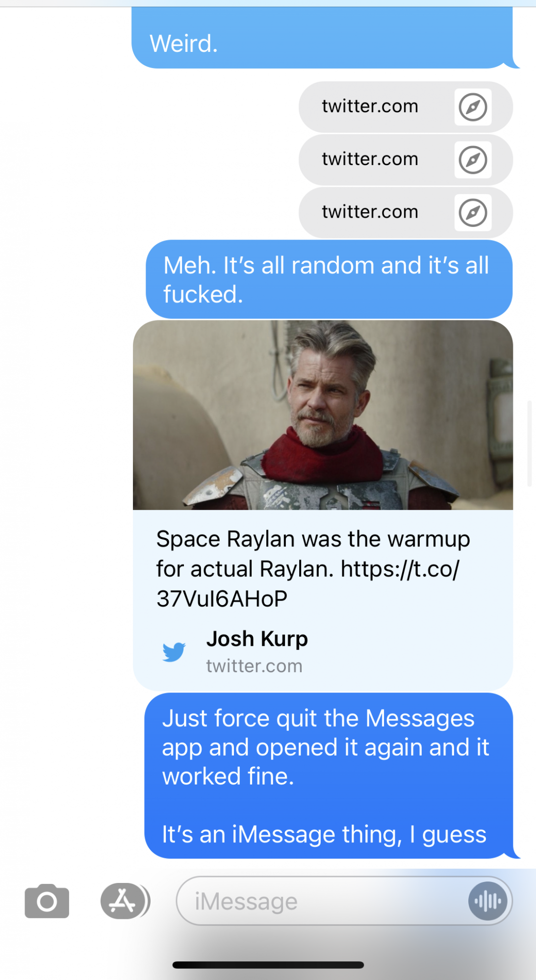Select the "Weird." message bubble

[x=324, y=38]
